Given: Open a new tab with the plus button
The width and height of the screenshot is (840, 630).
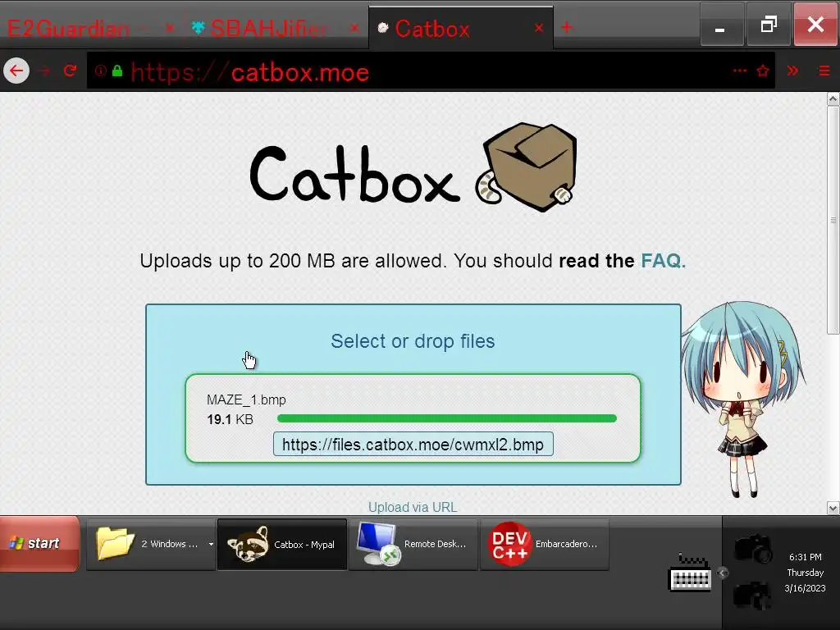Looking at the screenshot, I should (567, 27).
